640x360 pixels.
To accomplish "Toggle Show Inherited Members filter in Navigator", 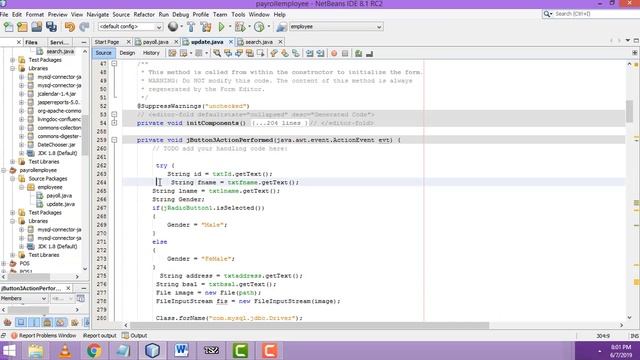I will (x=7, y=322).
